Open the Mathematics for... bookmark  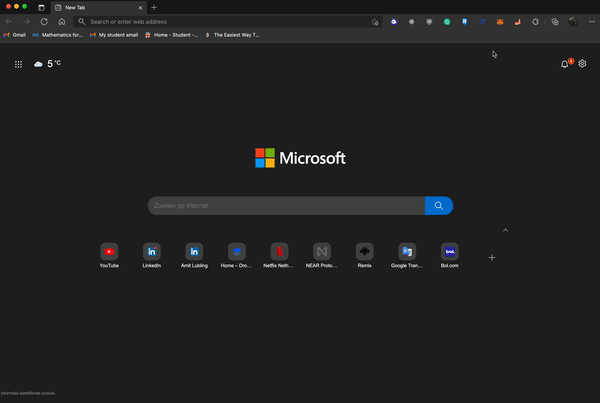click(x=58, y=35)
